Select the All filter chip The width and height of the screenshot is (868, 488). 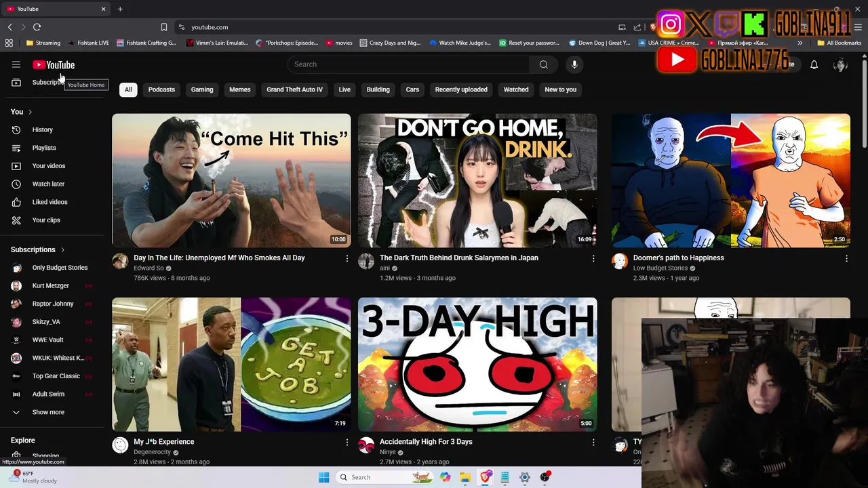[x=128, y=89]
